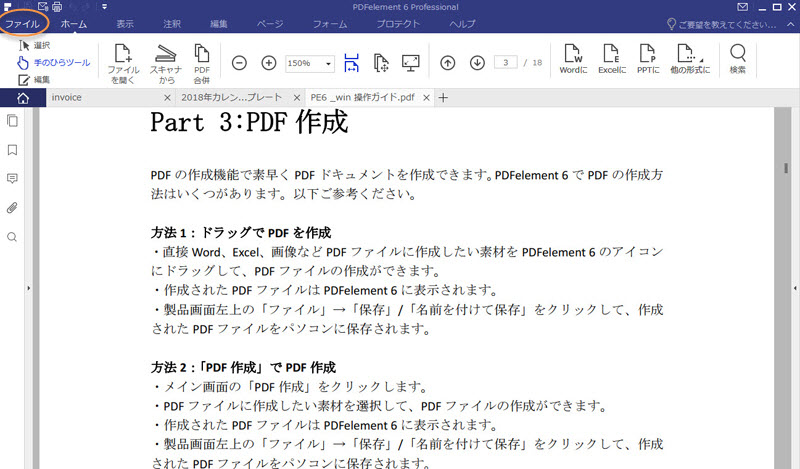Image resolution: width=800 pixels, height=469 pixels.
Task: Open the ヘルプ ribbon tab
Action: click(x=462, y=24)
